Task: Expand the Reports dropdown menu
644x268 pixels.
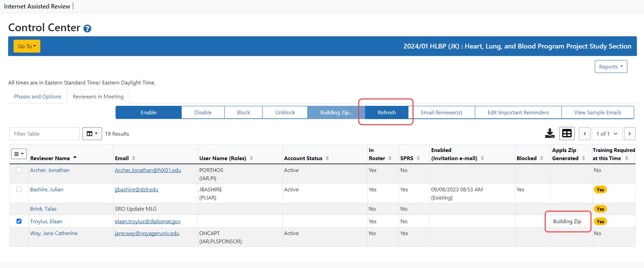Action: pos(611,66)
